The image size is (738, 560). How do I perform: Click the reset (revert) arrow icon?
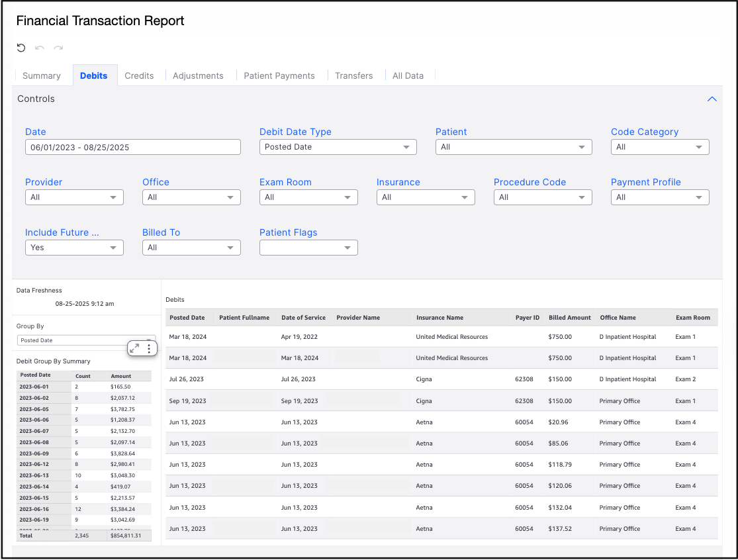[21, 48]
